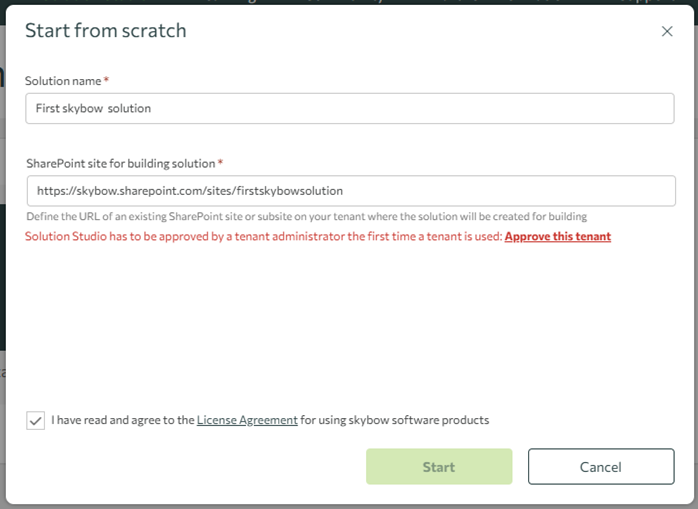Open the License Agreement link

pos(247,420)
